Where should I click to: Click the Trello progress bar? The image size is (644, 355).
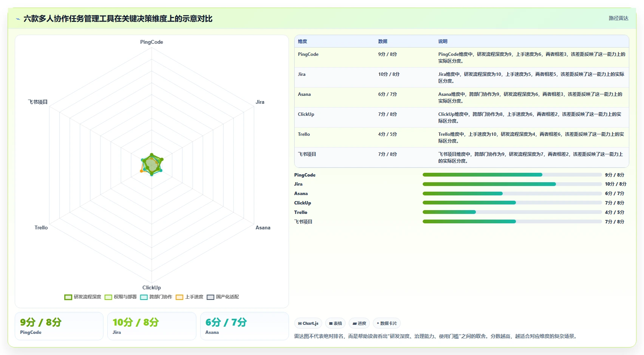click(x=512, y=212)
